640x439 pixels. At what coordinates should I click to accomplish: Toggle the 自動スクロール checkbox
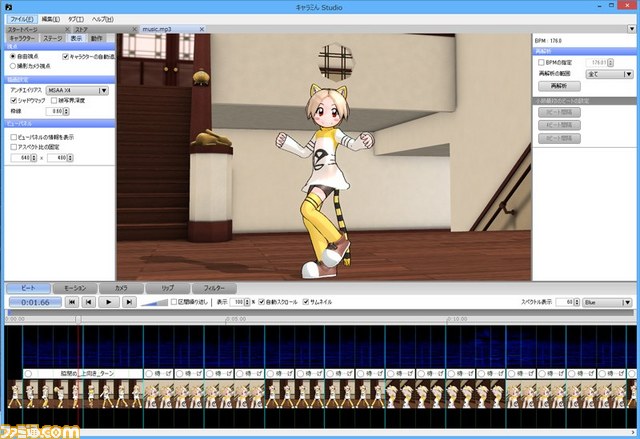[262, 302]
